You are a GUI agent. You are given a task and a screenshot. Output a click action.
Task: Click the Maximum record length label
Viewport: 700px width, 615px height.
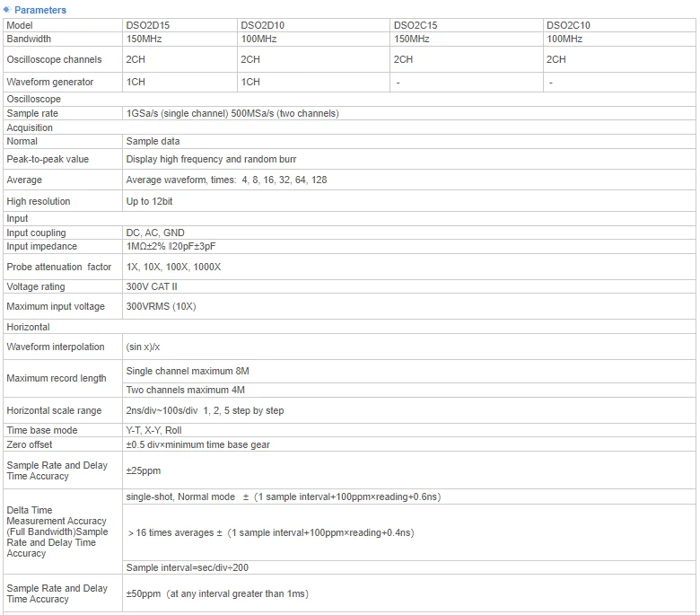click(57, 378)
